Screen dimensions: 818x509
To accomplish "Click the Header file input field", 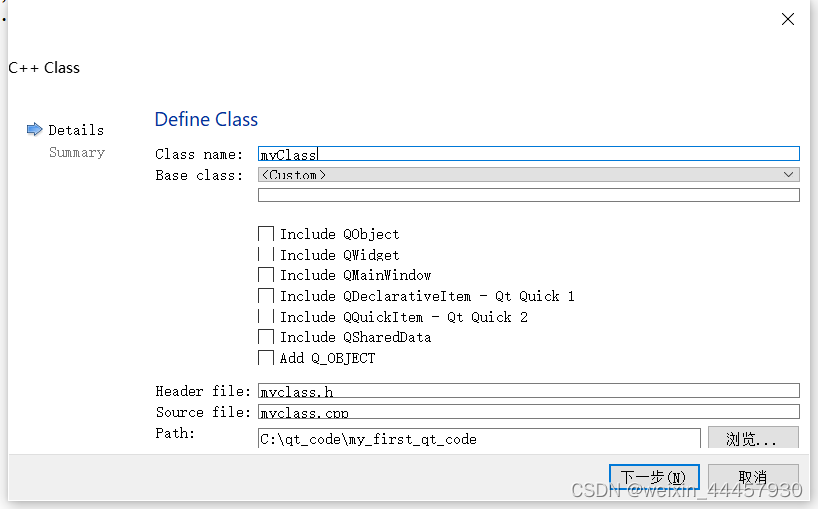I will tap(528, 391).
